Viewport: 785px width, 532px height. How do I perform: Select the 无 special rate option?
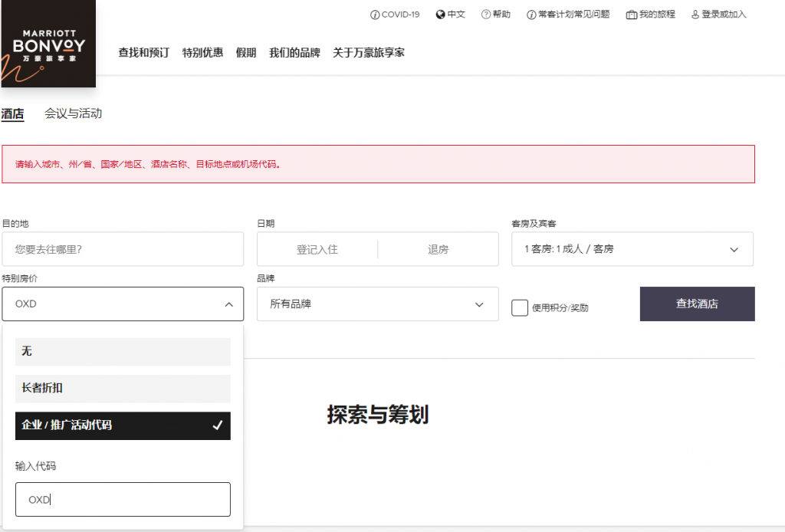click(123, 351)
